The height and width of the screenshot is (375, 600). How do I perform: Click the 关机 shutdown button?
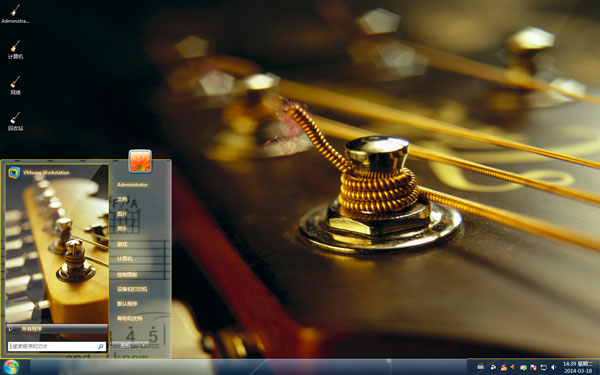click(126, 346)
